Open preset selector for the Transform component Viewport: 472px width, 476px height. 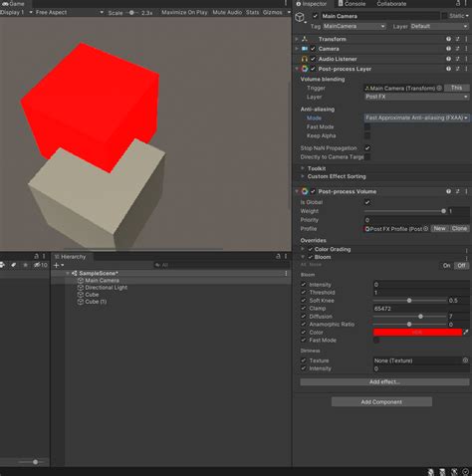458,39
